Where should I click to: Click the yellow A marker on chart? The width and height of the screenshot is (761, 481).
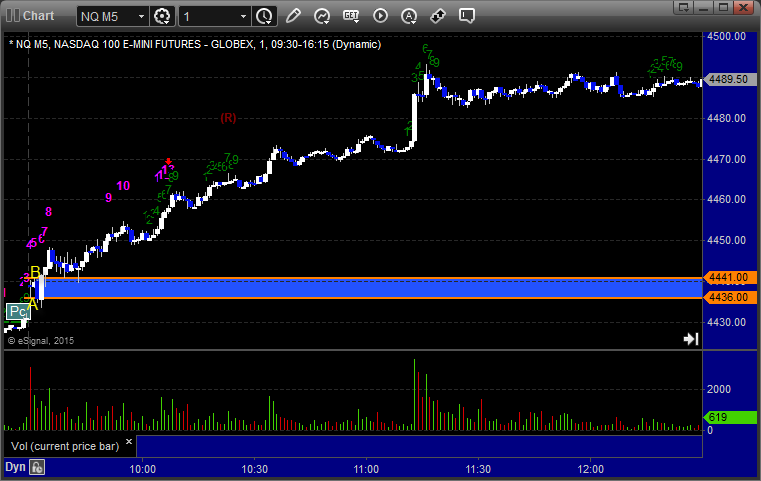click(33, 304)
